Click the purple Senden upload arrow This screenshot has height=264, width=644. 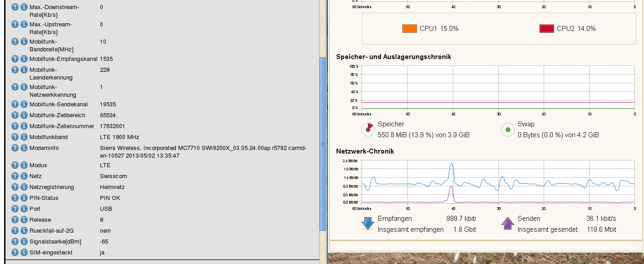[x=507, y=224]
